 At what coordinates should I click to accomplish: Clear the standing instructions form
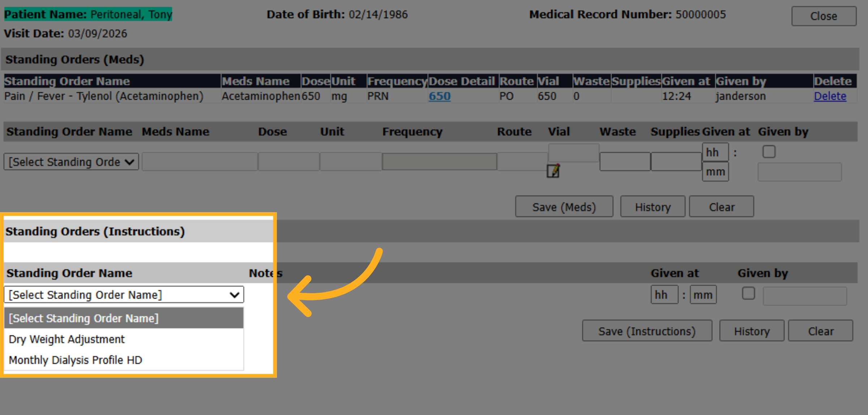point(821,331)
